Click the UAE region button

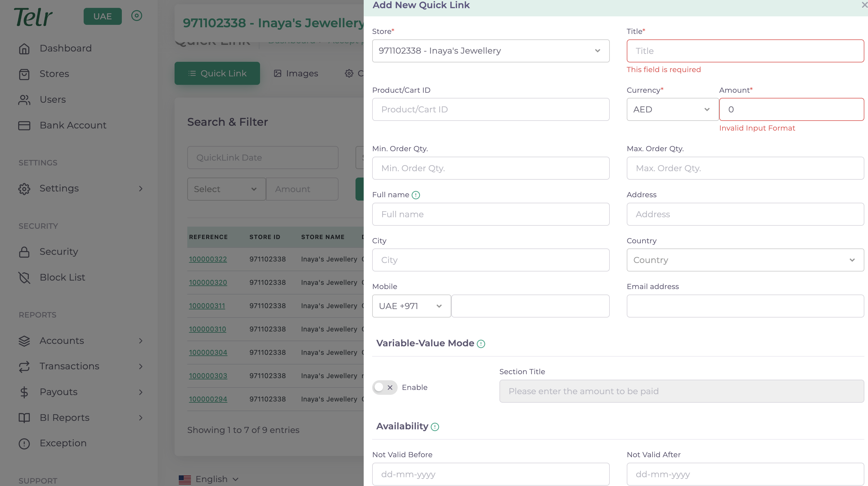[102, 16]
